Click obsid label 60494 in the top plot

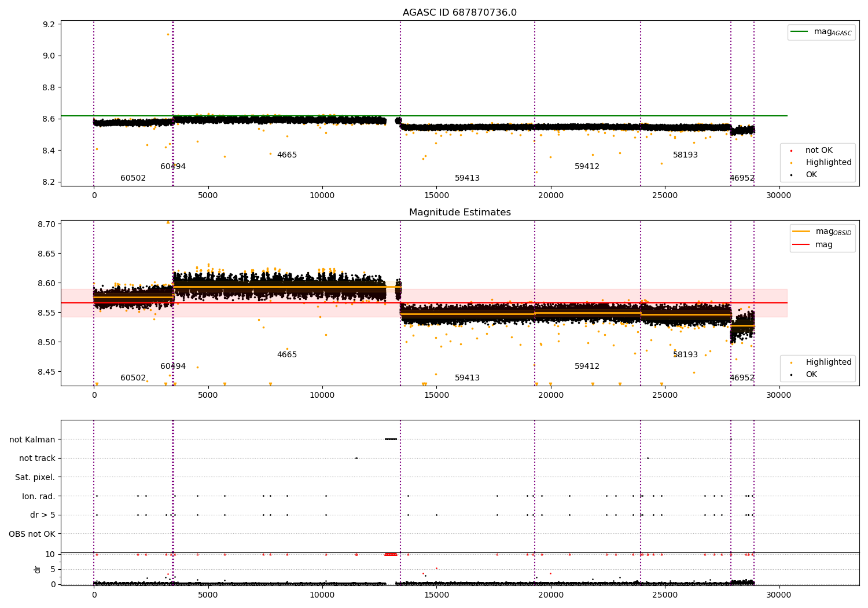[x=173, y=166]
